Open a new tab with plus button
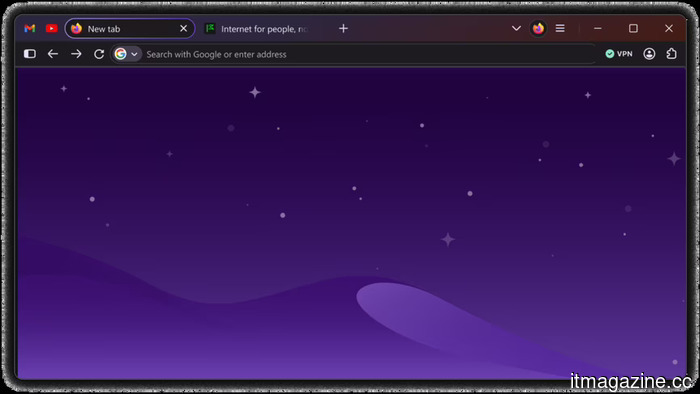Image resolution: width=700 pixels, height=394 pixels. [x=343, y=29]
